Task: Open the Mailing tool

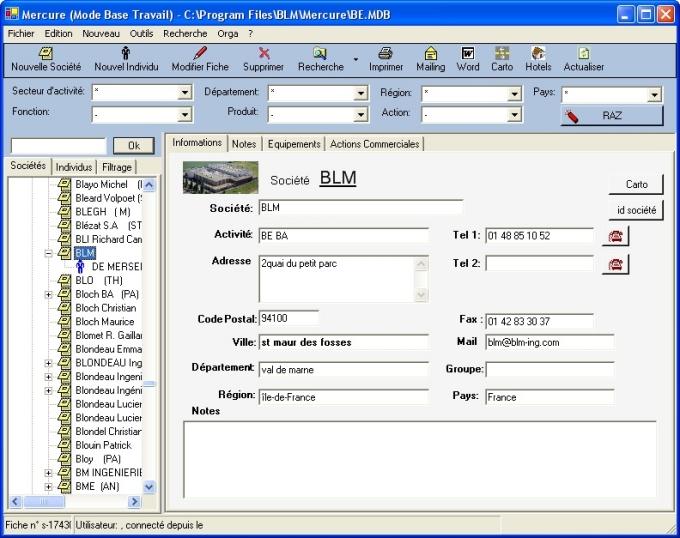Action: (430, 54)
